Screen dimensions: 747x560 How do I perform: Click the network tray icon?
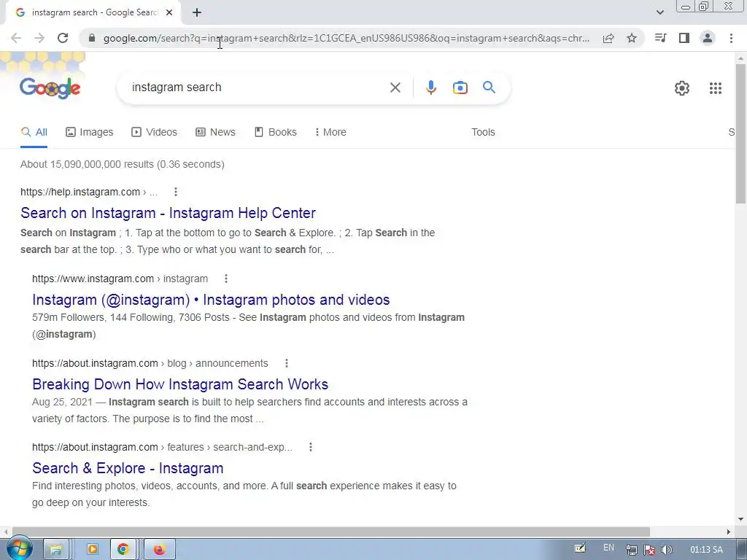point(632,550)
